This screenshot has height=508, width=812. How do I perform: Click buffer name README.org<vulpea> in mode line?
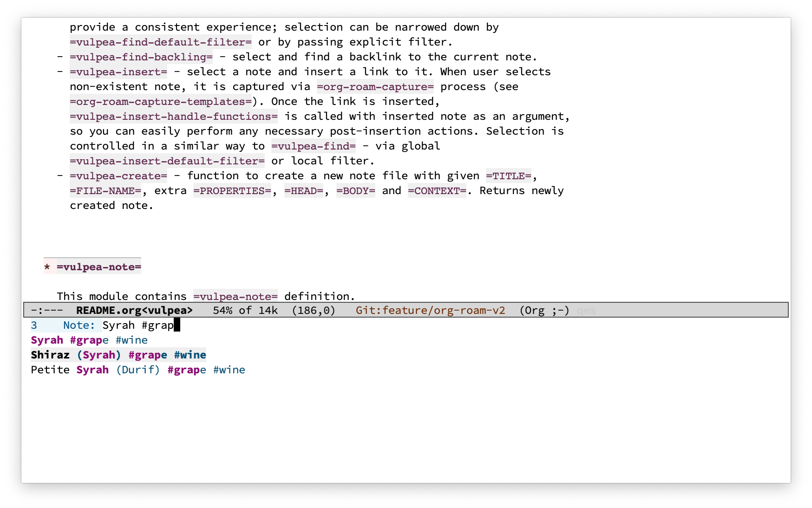click(134, 310)
